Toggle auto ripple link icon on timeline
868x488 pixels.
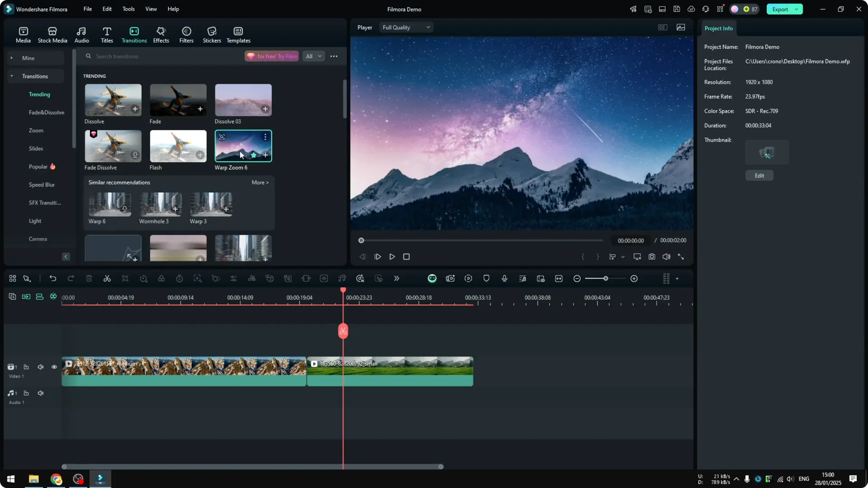(26, 297)
